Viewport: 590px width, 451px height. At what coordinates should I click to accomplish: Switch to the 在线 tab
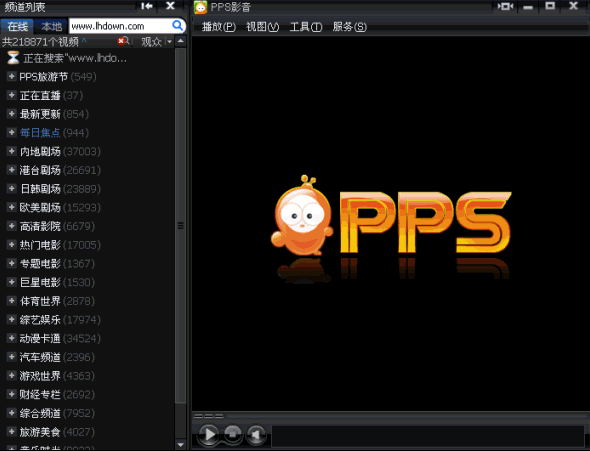(x=17, y=26)
